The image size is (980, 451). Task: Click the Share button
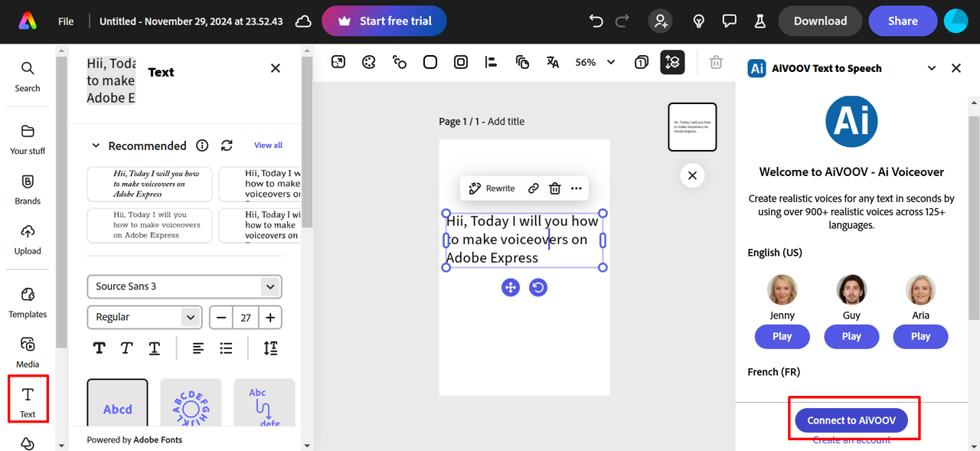click(903, 21)
